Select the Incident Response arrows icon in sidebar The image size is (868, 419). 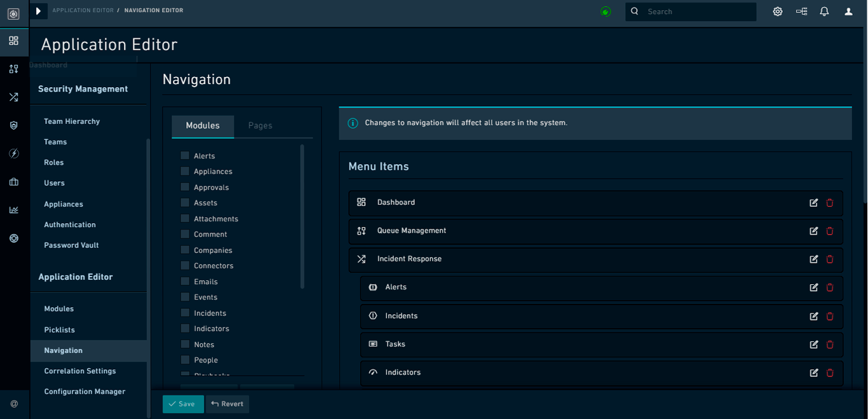pos(14,97)
